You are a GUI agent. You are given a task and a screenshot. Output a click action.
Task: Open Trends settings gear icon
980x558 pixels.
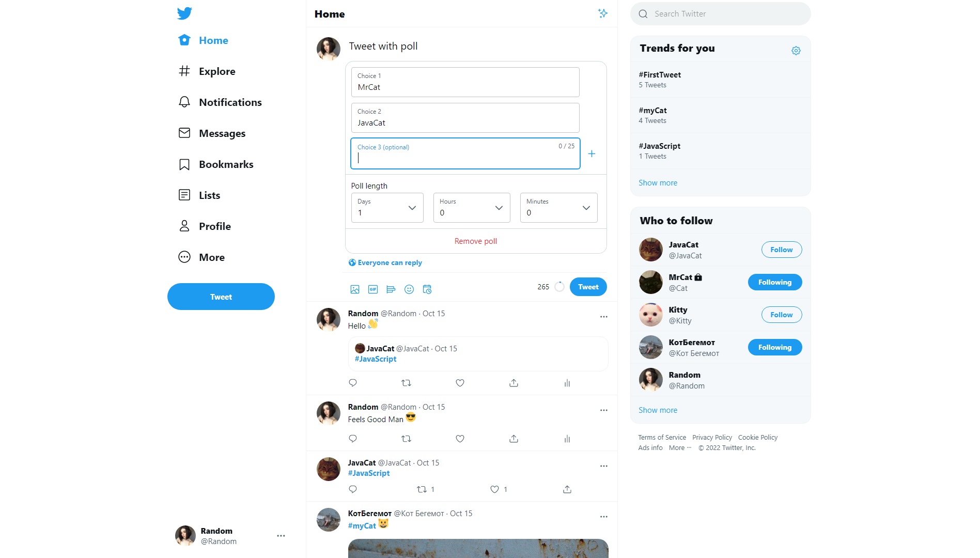pos(796,51)
